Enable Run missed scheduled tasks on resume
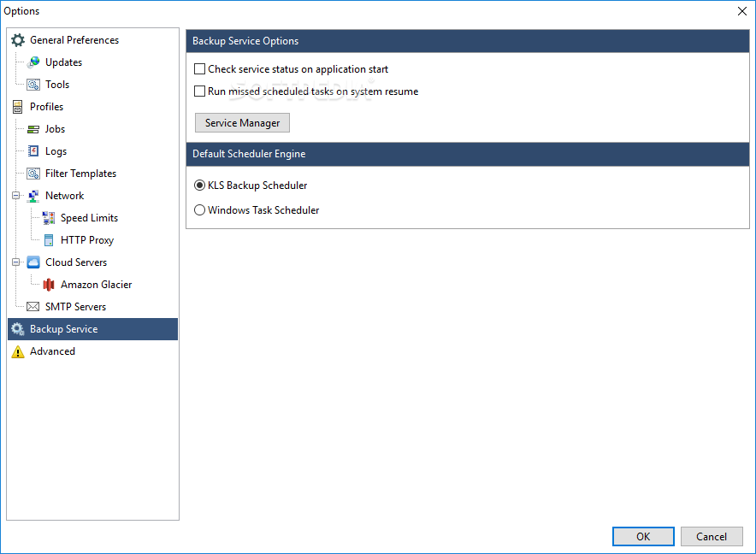Image resolution: width=756 pixels, height=554 pixels. click(199, 91)
